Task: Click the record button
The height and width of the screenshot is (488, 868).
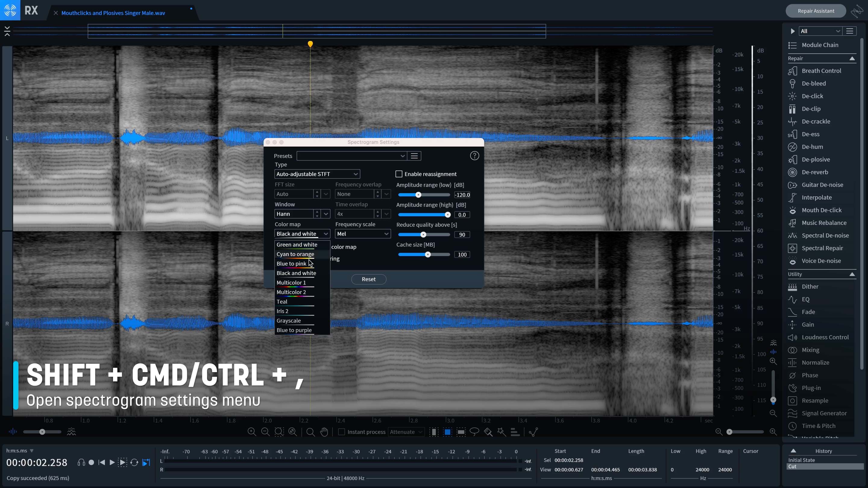Action: coord(91,462)
